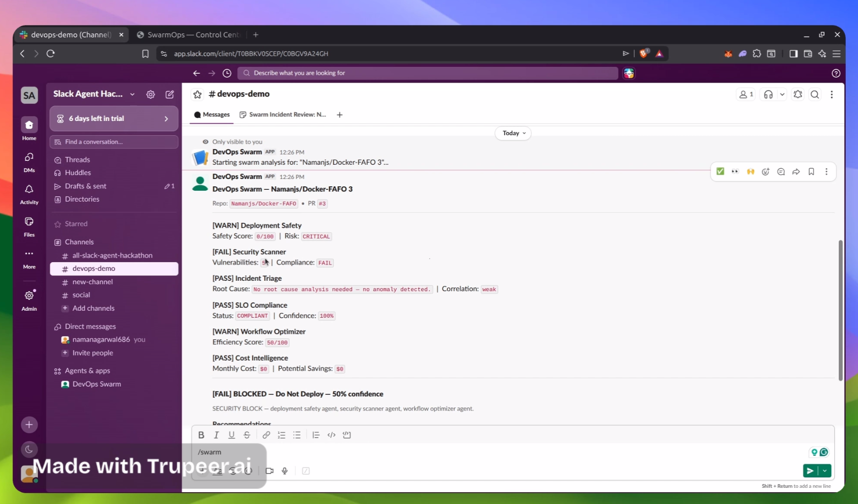This screenshot has height=504, width=858.
Task: React with the green checkmark emoji
Action: [720, 172]
